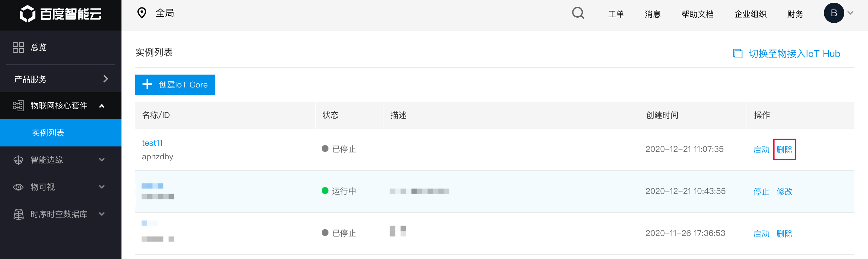Click the eye icon for 物可视
This screenshot has width=868, height=259.
[18, 187]
